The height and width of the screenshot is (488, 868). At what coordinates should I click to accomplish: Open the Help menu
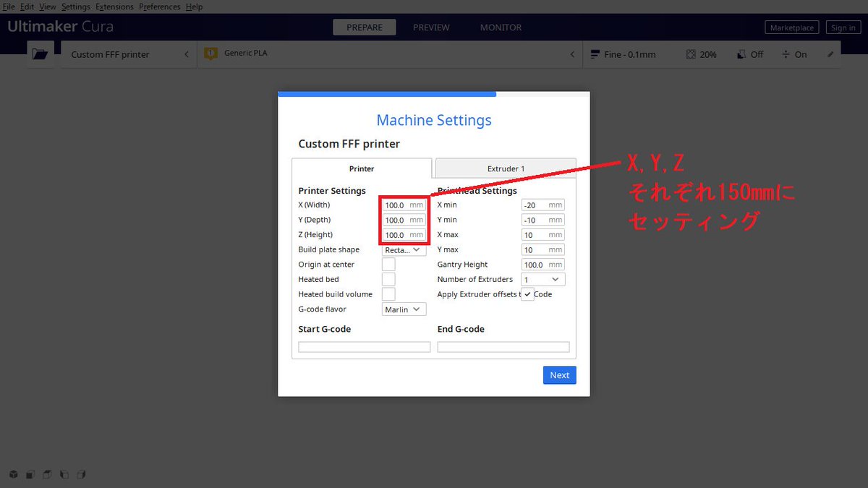(x=194, y=7)
